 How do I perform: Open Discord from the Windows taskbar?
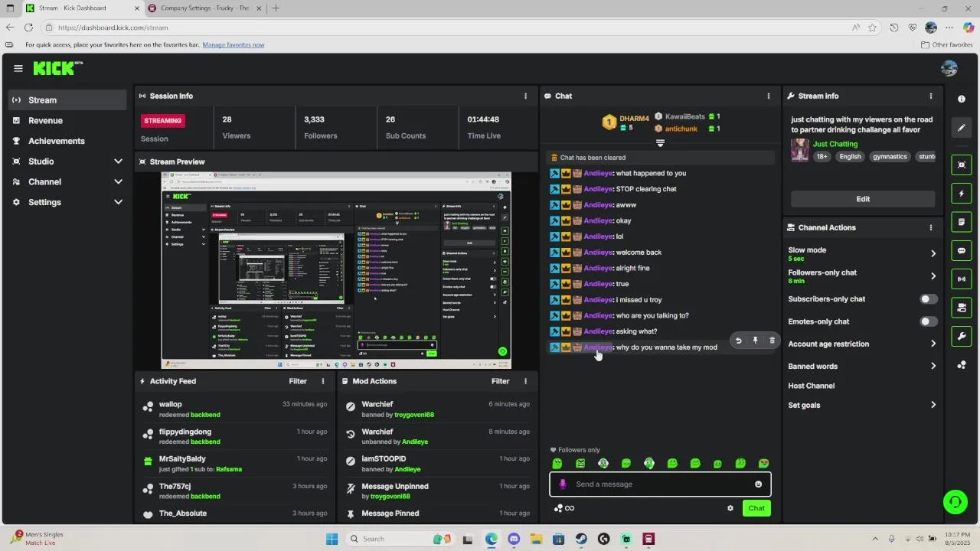click(514, 539)
